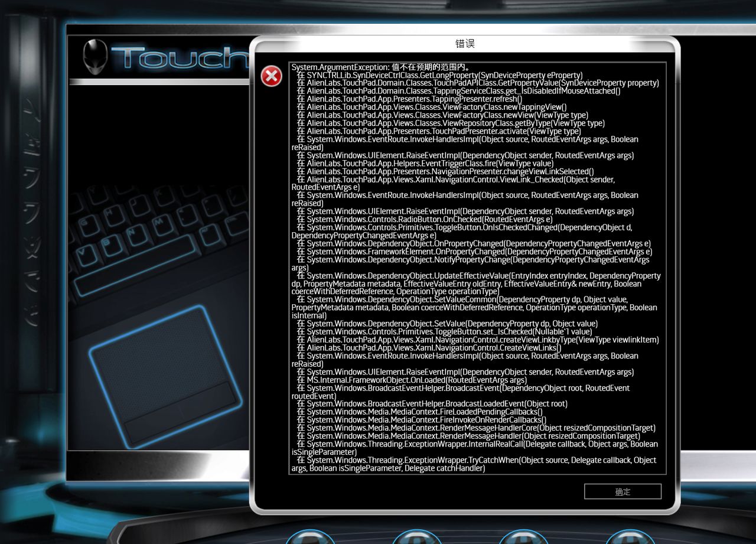
Task: Click the FrameworkElement.OnPropertyChanged line
Action: point(474,252)
